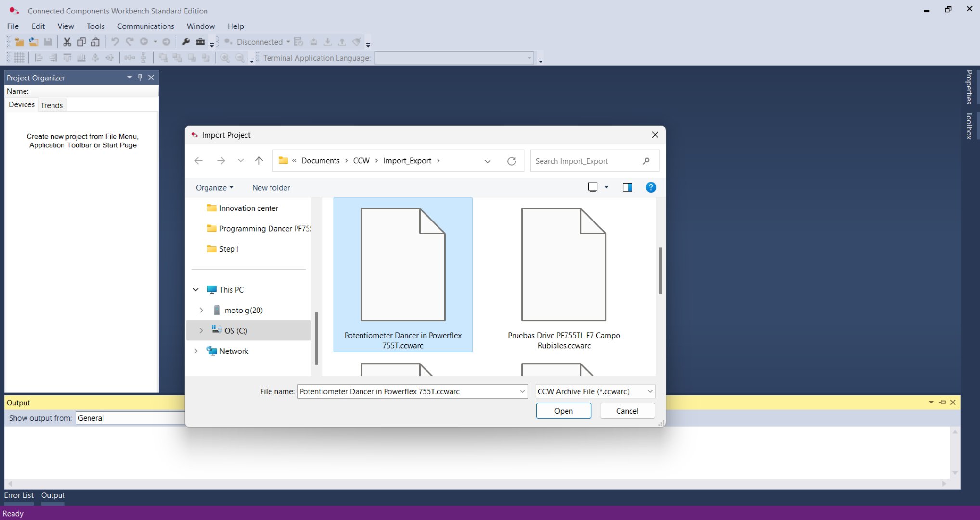Viewport: 980px width, 520px height.
Task: Open the View menu
Action: [65, 26]
